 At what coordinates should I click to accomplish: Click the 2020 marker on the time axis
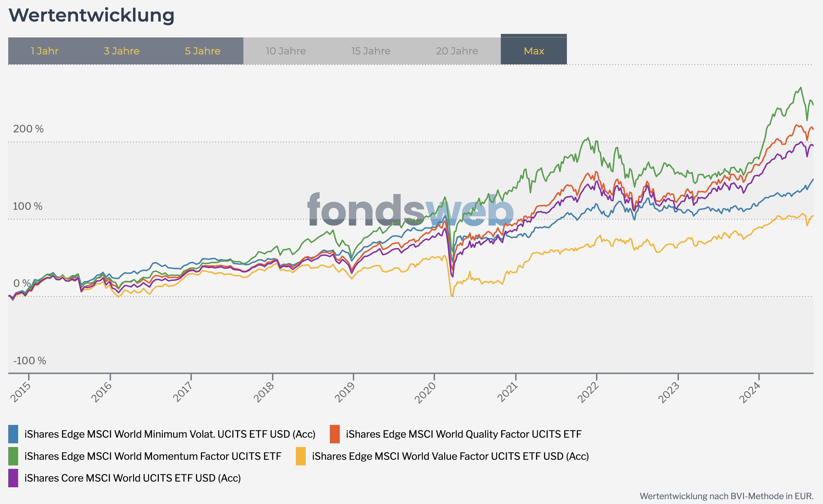coord(425,393)
